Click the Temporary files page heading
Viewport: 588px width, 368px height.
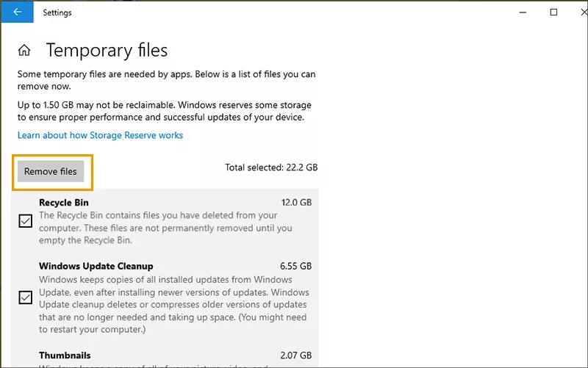click(107, 51)
